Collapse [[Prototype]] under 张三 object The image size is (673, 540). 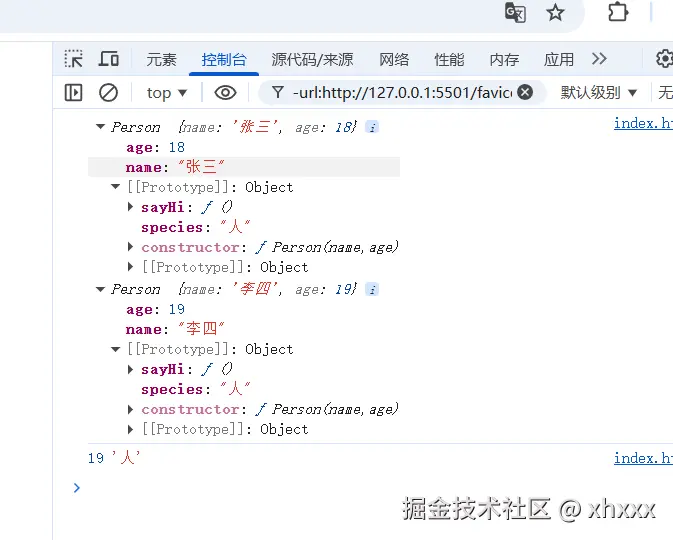(x=115, y=187)
